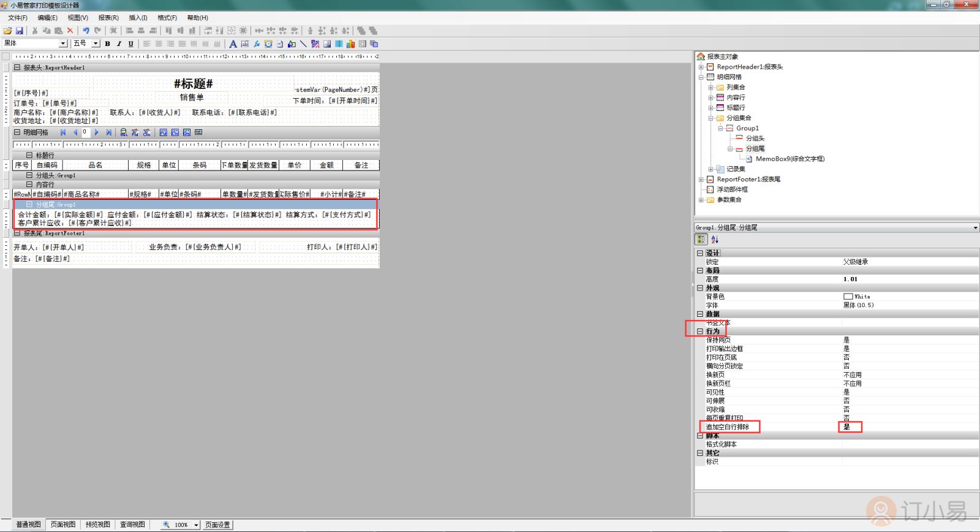Screen dimensions: 980x532
Task: Click the Save template disk icon
Action: coord(20,31)
